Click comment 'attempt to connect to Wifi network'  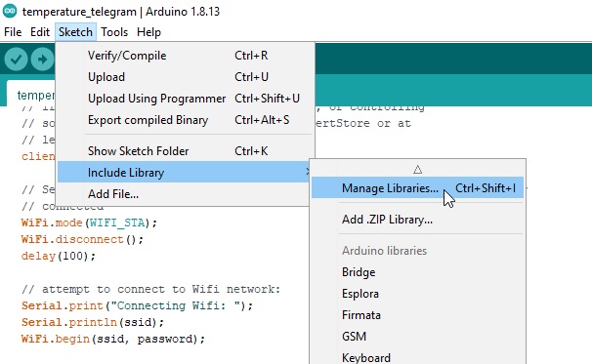click(151, 289)
